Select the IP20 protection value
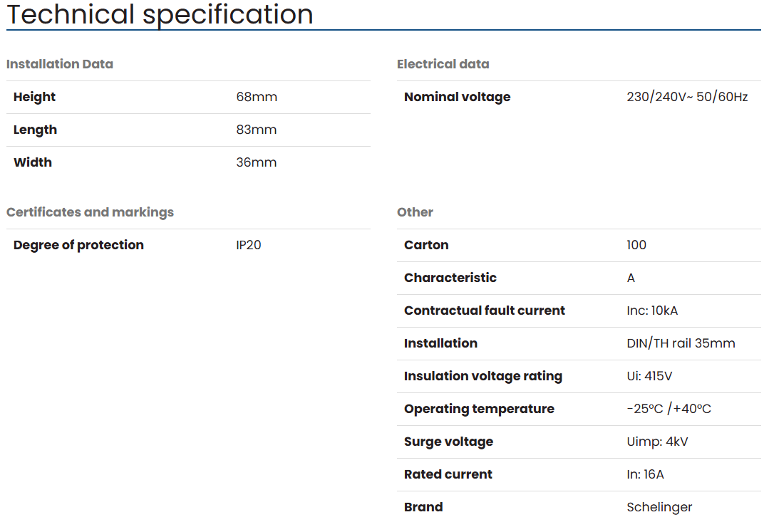The height and width of the screenshot is (532, 769). 249,245
